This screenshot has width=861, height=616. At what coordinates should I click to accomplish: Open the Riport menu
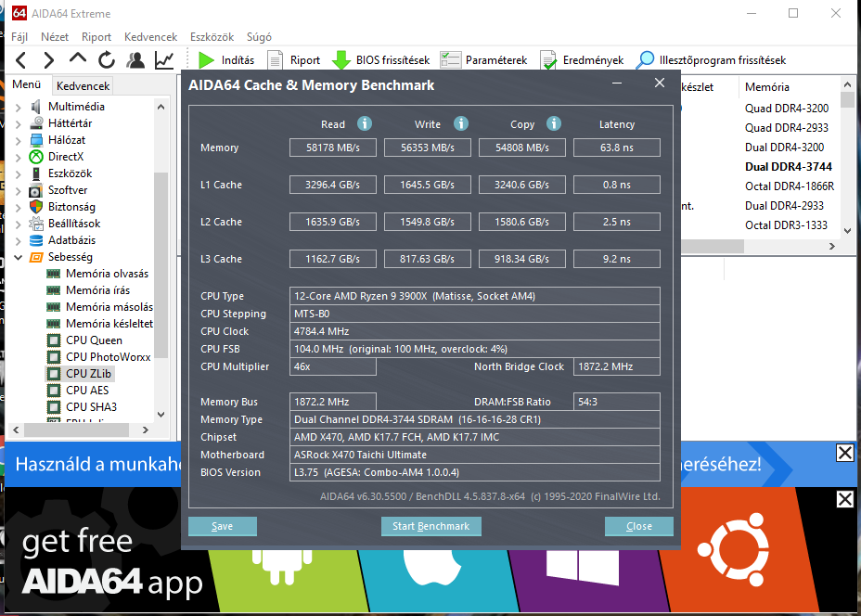click(96, 37)
